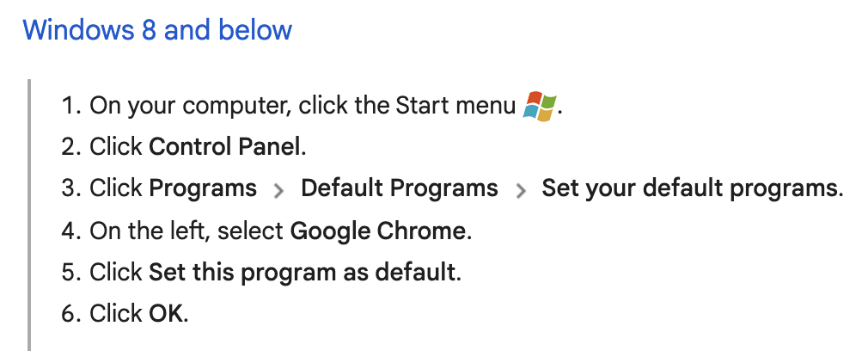Click the list number 6 marker
868x363 pixels.
coord(71,314)
